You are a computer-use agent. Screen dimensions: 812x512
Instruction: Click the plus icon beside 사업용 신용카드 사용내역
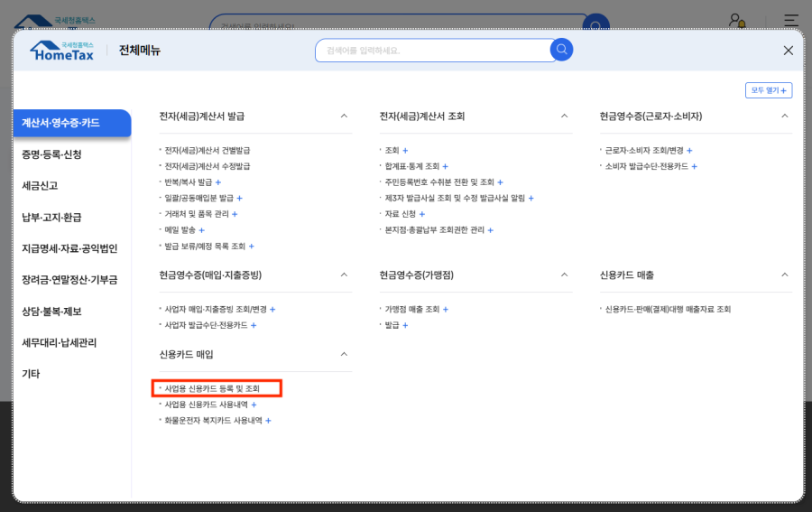point(254,405)
